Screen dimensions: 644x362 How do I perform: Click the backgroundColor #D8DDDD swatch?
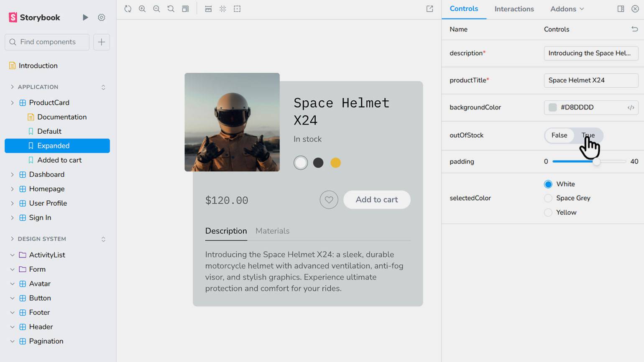tap(552, 107)
